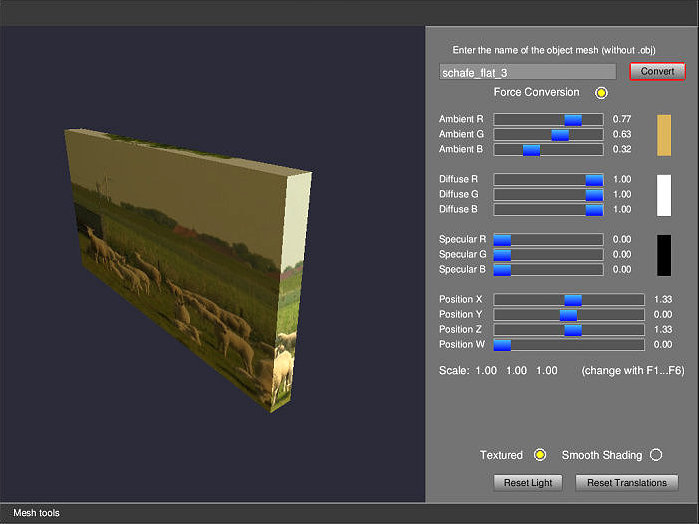
Task: Adjust the Ambient R slider
Action: (548, 120)
